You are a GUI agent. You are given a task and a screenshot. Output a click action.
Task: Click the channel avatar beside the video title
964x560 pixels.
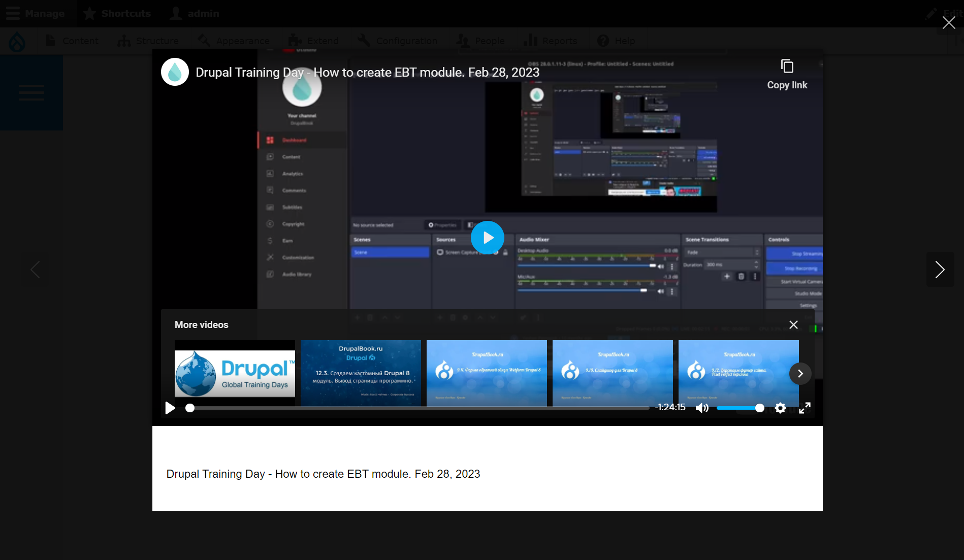click(175, 72)
